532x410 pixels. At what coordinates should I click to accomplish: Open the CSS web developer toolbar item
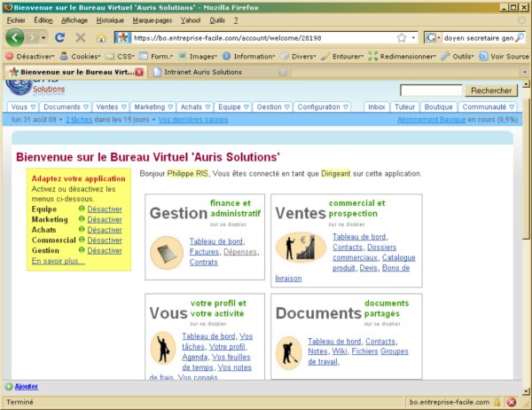(121, 57)
